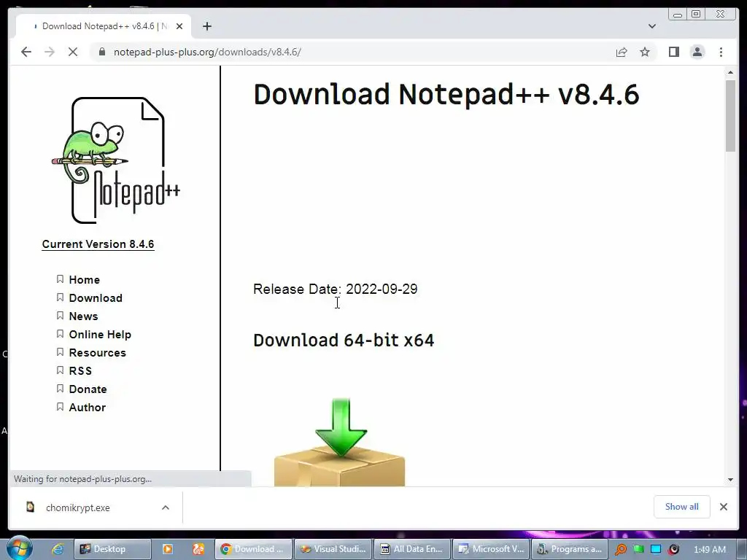The image size is (747, 560).
Task: Click the Release Date 2022-09-29 text
Action: click(335, 289)
